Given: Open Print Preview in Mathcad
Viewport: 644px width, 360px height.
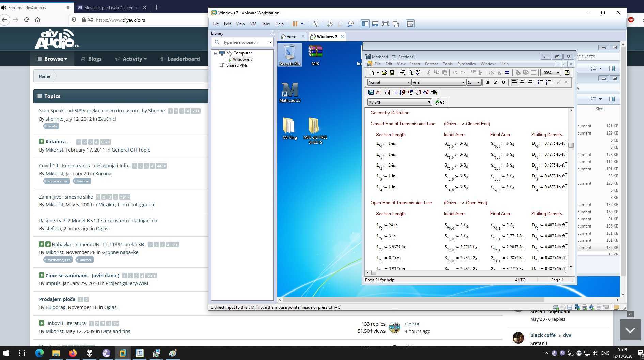Looking at the screenshot, I should click(410, 73).
